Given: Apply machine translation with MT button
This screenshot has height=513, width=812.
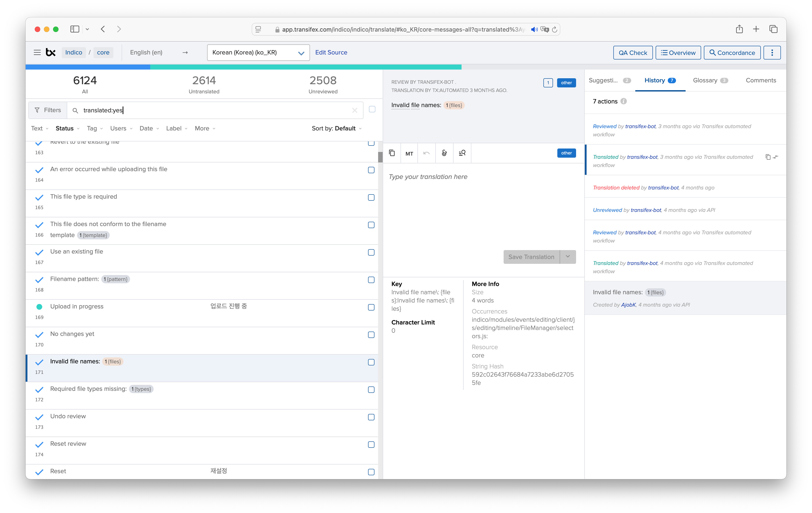Looking at the screenshot, I should point(409,154).
